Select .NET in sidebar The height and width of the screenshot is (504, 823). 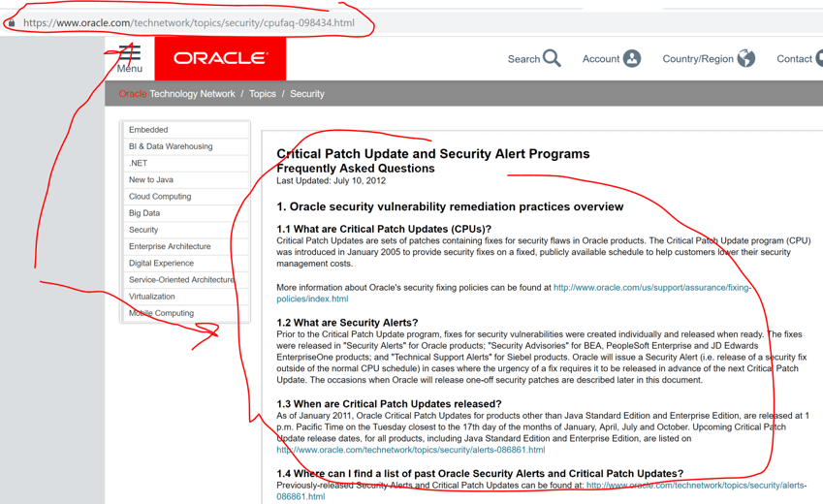pyautogui.click(x=185, y=163)
